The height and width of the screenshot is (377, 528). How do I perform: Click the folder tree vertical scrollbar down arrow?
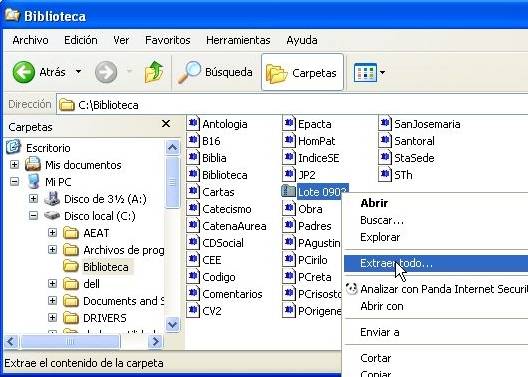pyautogui.click(x=173, y=324)
